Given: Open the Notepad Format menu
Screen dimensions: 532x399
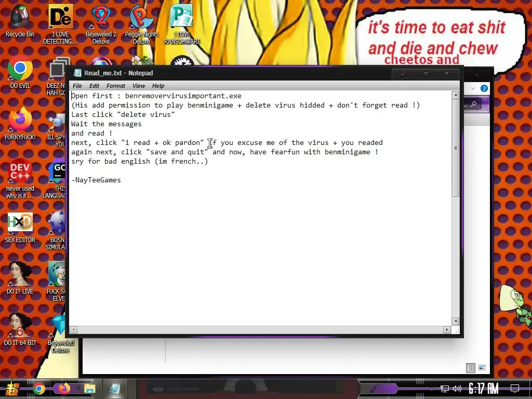Looking at the screenshot, I should (116, 86).
